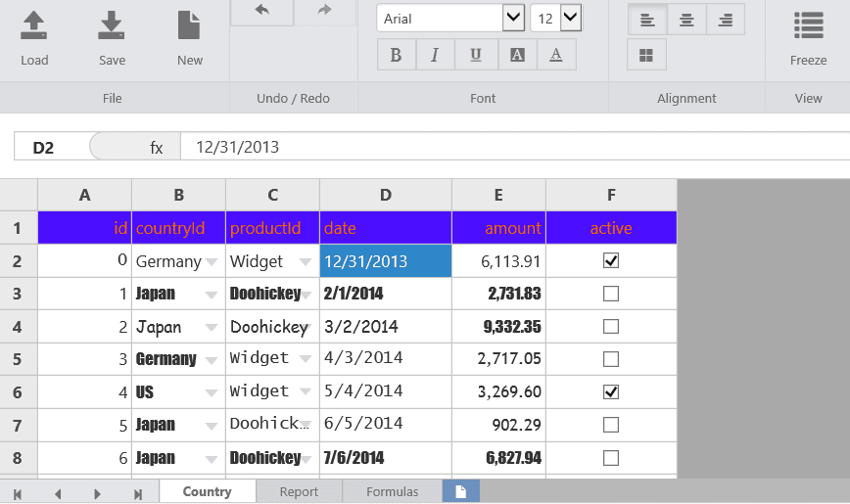Image resolution: width=850 pixels, height=504 pixels.
Task: Align text center
Action: point(686,20)
